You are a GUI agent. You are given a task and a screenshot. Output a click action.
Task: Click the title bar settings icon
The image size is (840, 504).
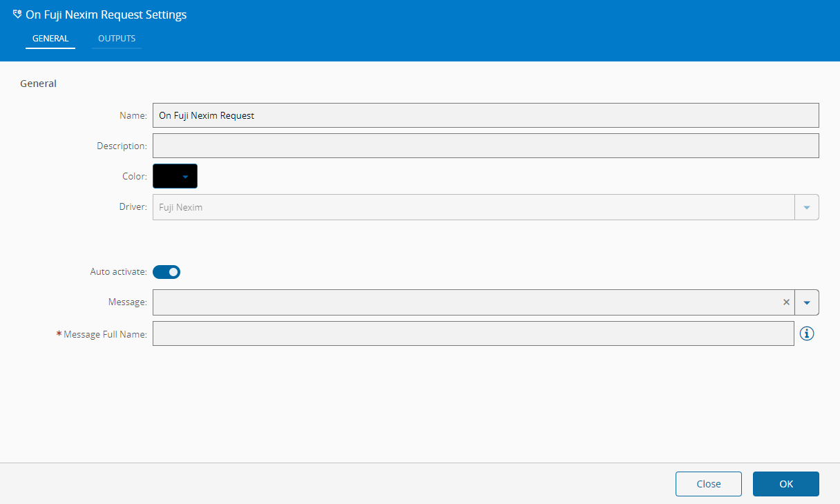(17, 14)
